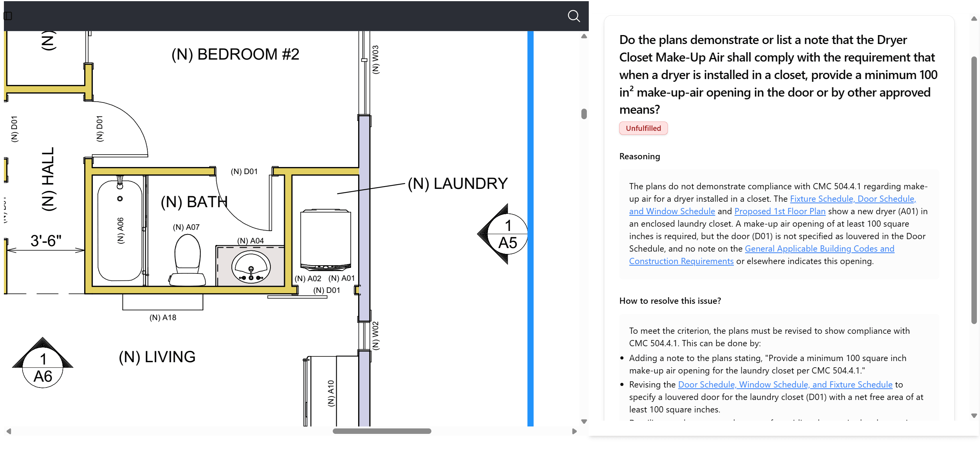Click the (N) D01 tag below laundry

[x=327, y=290]
